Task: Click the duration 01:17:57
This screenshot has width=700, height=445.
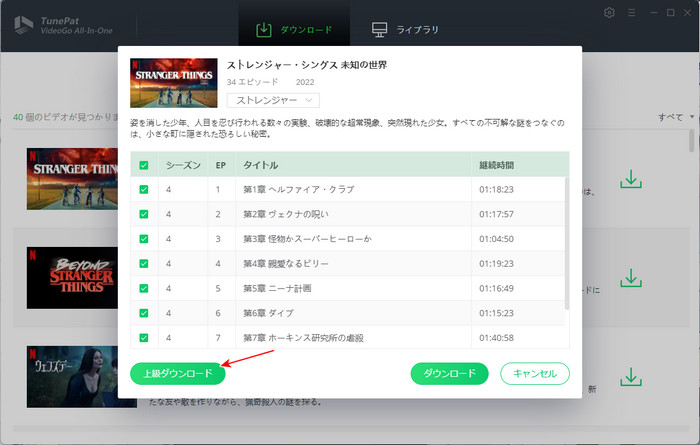Action: 496,214
